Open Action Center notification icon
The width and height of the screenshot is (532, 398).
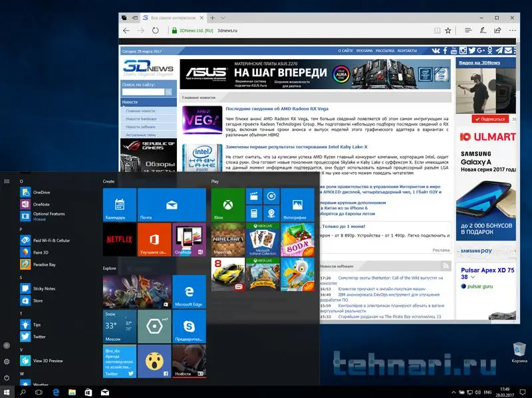point(523,393)
